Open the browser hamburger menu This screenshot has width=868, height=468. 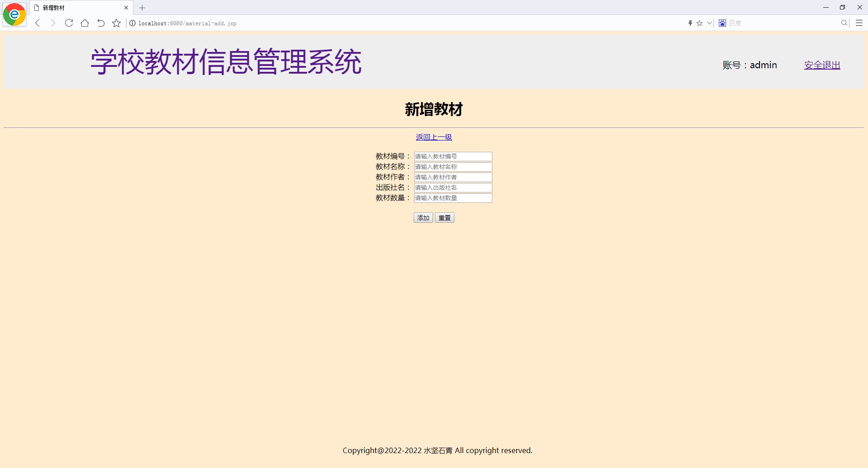click(x=859, y=23)
